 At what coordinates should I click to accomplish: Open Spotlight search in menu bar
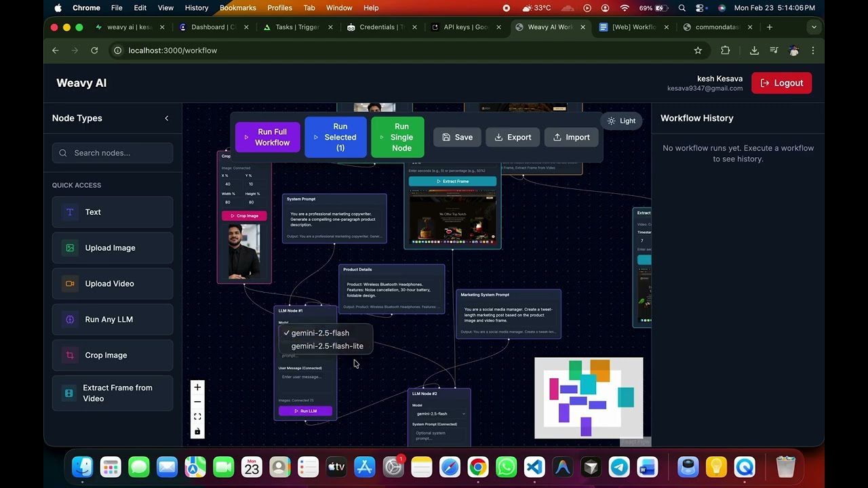pos(682,7)
